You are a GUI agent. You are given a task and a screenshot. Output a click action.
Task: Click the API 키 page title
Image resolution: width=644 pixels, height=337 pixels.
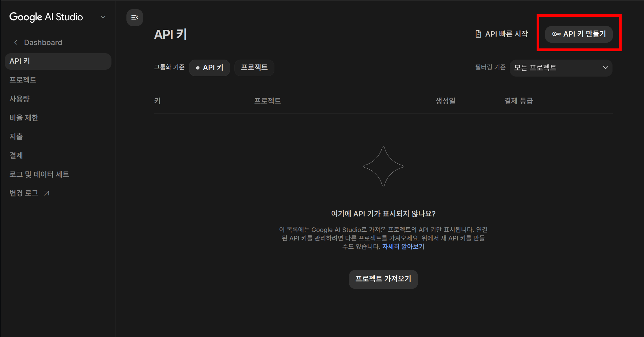(x=171, y=34)
